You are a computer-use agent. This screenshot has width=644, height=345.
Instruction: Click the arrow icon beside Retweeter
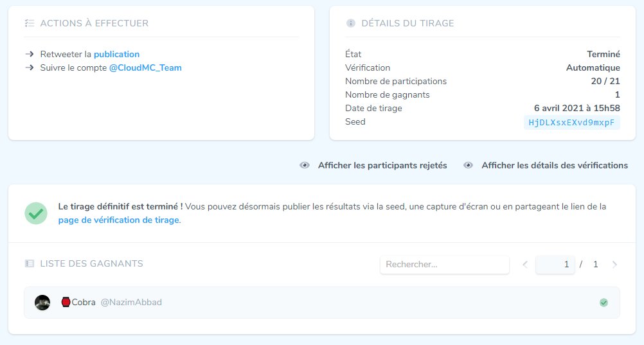tap(30, 54)
